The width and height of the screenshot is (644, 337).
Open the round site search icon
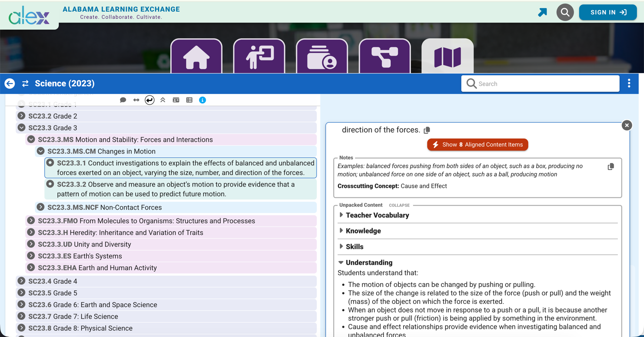tap(565, 12)
